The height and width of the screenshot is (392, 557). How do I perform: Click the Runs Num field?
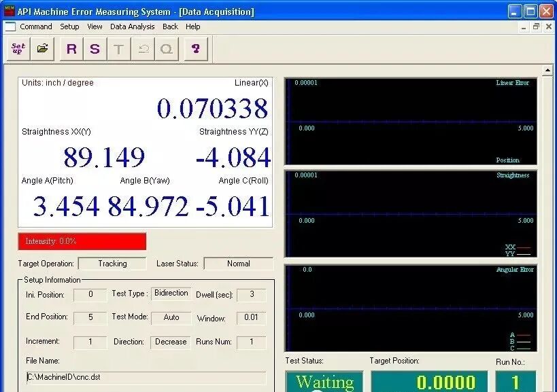point(252,342)
